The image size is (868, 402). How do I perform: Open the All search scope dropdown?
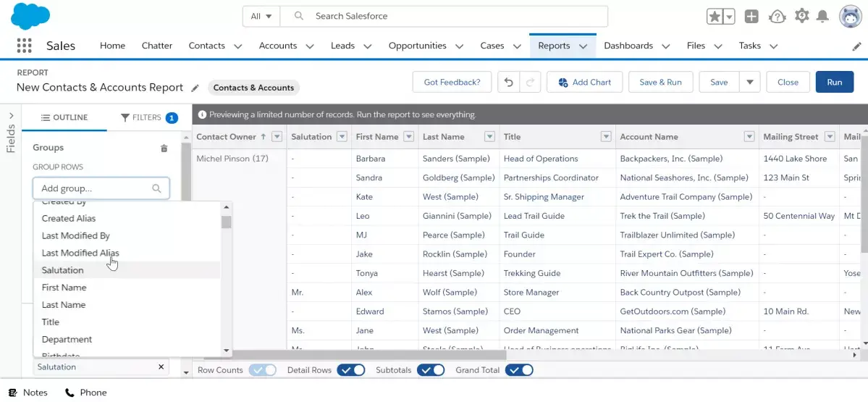click(x=261, y=16)
